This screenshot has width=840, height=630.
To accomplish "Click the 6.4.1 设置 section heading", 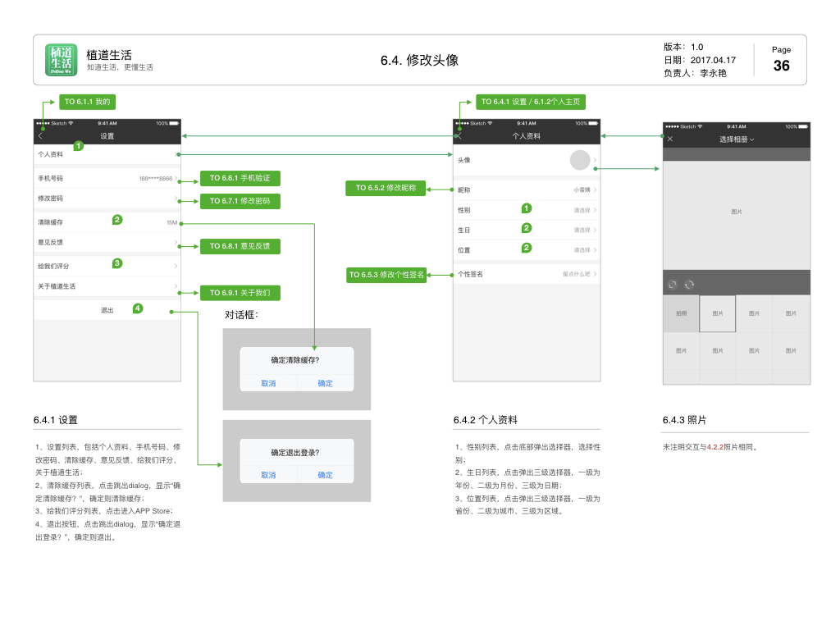I will click(56, 420).
